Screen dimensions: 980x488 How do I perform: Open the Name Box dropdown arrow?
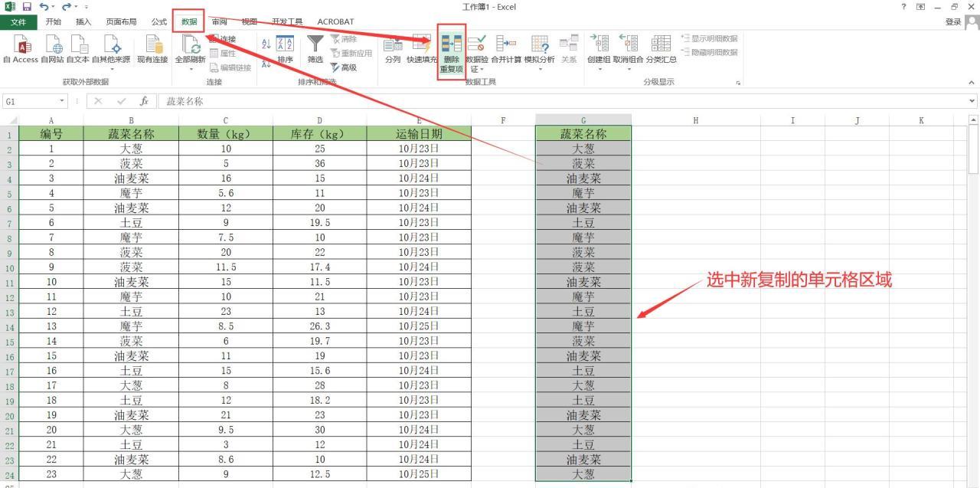point(63,101)
